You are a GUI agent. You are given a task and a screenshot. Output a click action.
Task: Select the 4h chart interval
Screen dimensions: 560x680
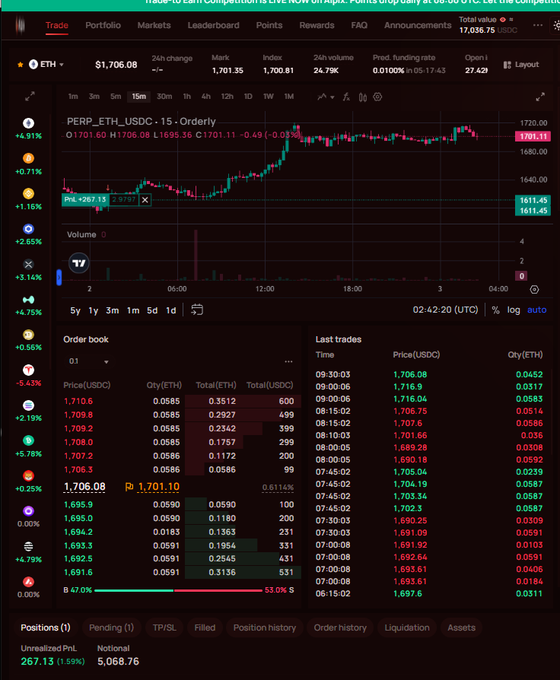pyautogui.click(x=206, y=96)
